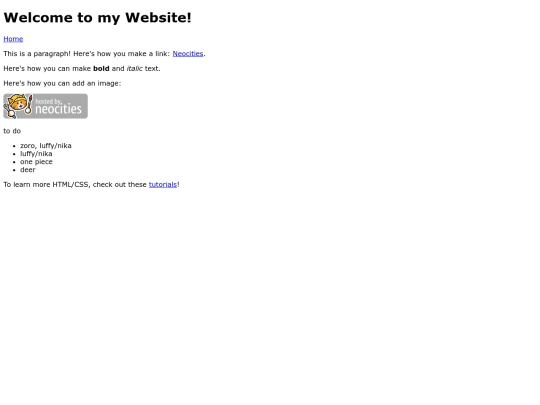Image resolution: width=540 pixels, height=405 pixels.
Task: Click the 'to do' text
Action: tap(12, 131)
